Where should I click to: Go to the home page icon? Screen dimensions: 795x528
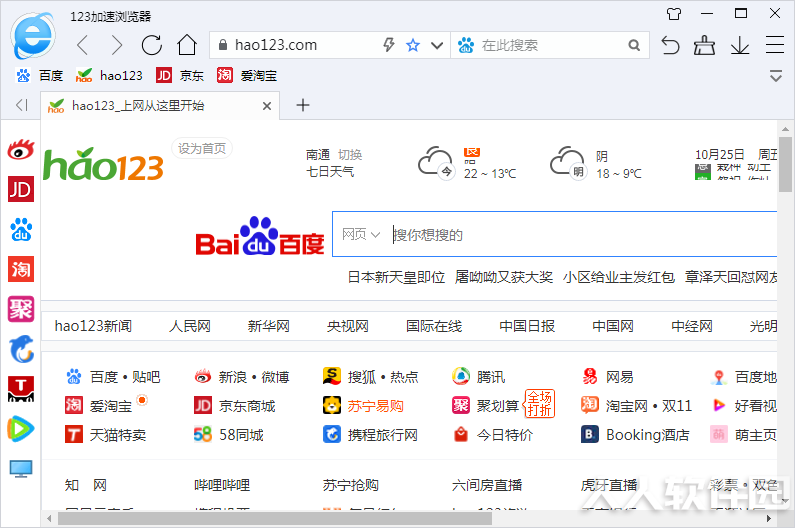pyautogui.click(x=187, y=45)
